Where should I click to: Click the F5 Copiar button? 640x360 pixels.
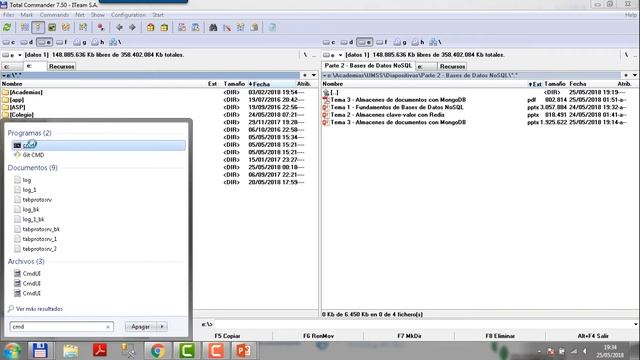pos(227,336)
